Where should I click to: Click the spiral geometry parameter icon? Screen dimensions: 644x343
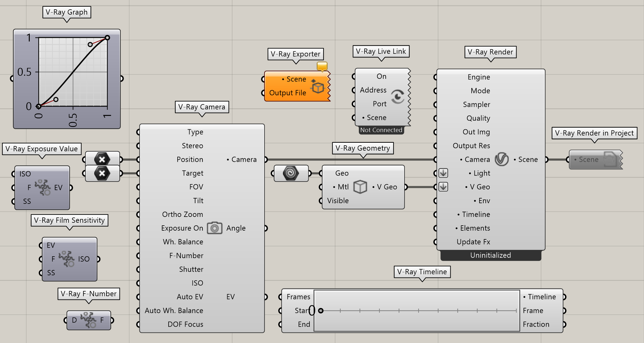(291, 173)
